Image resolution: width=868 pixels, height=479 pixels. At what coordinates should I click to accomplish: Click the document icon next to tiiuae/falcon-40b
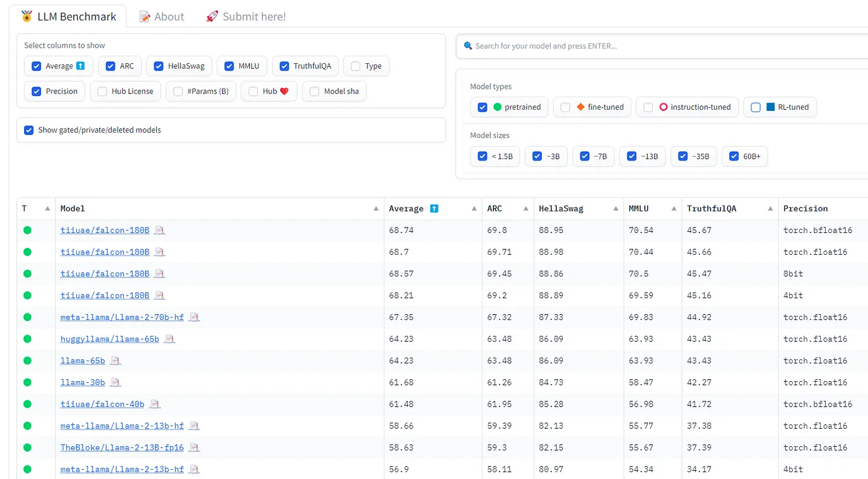click(x=155, y=404)
